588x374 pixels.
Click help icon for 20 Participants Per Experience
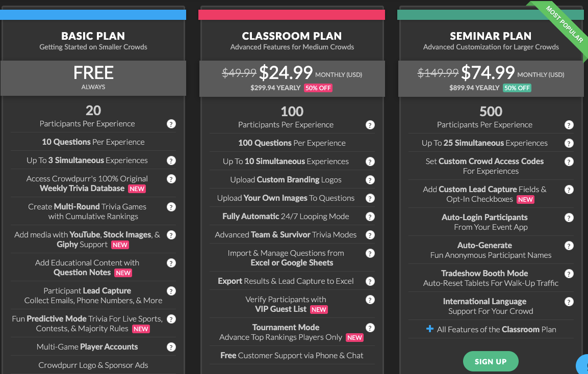(171, 124)
